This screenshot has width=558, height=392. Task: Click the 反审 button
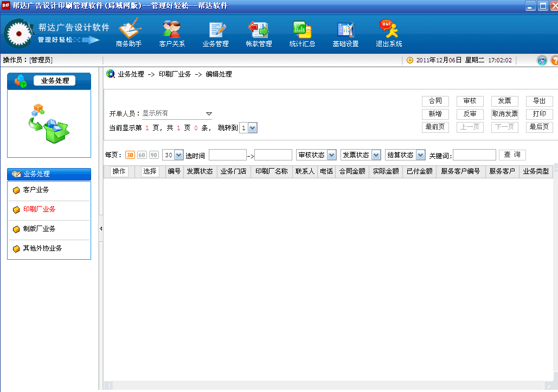[x=470, y=114]
